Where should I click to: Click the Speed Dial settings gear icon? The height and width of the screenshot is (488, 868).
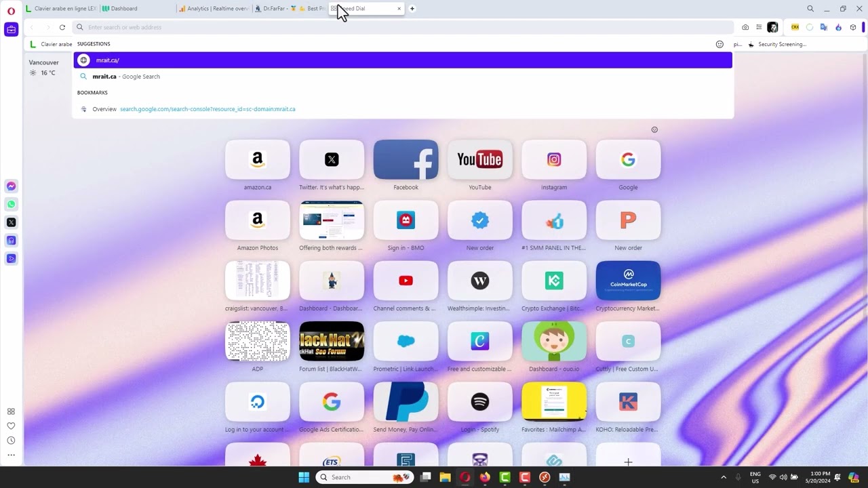(x=654, y=129)
